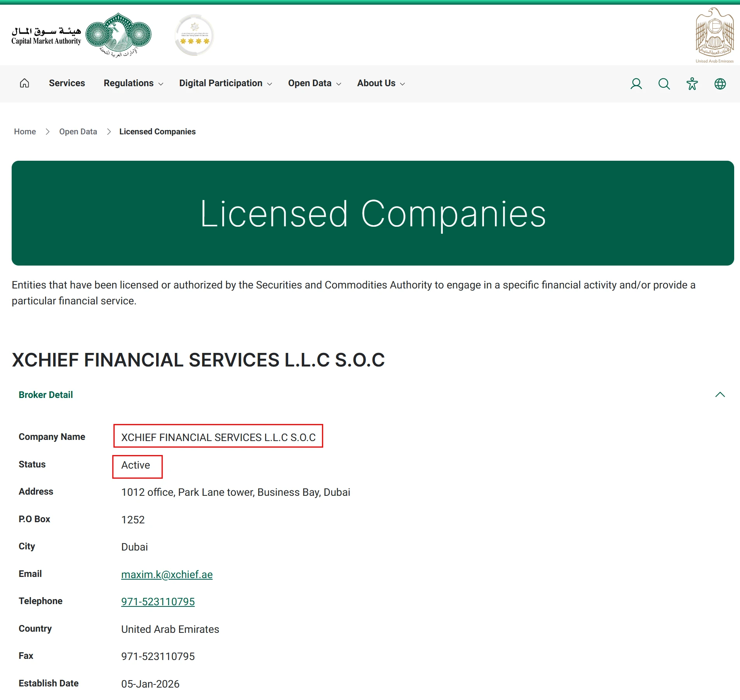Open the accessibility options icon
The width and height of the screenshot is (740, 700).
(x=692, y=84)
